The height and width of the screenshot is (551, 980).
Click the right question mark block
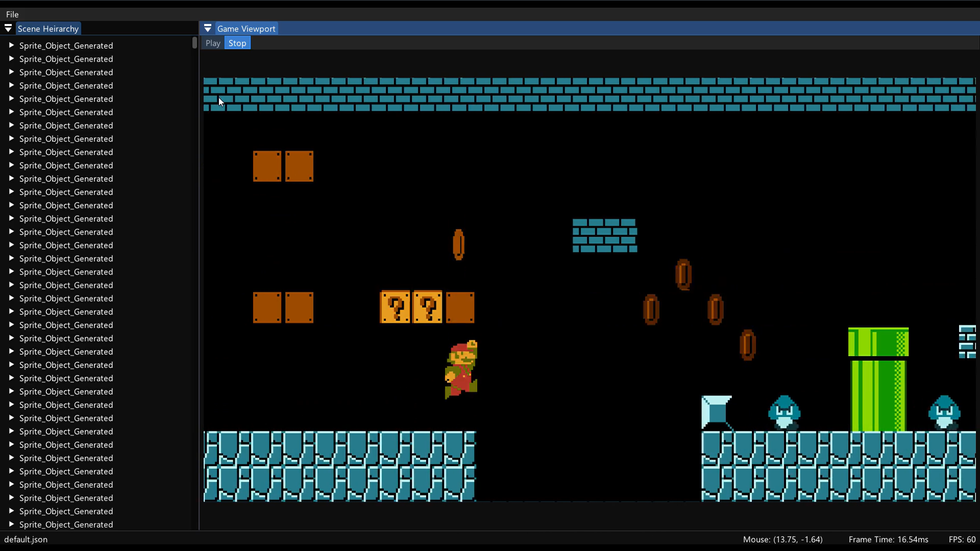tap(428, 307)
